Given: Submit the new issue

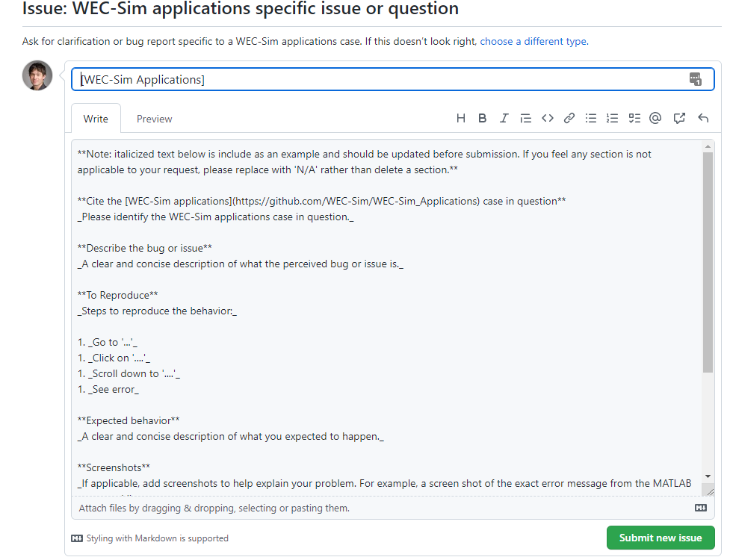Looking at the screenshot, I should tap(660, 538).
